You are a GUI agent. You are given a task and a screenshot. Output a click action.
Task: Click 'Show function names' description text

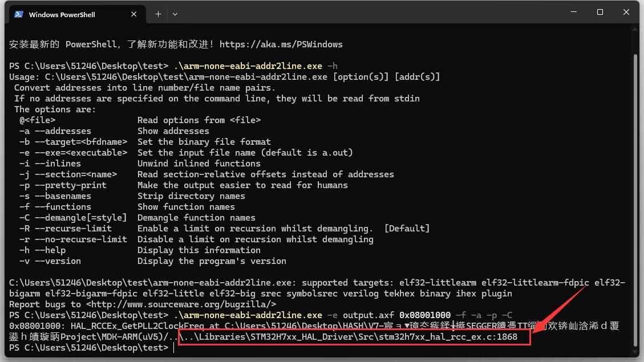coord(186,207)
